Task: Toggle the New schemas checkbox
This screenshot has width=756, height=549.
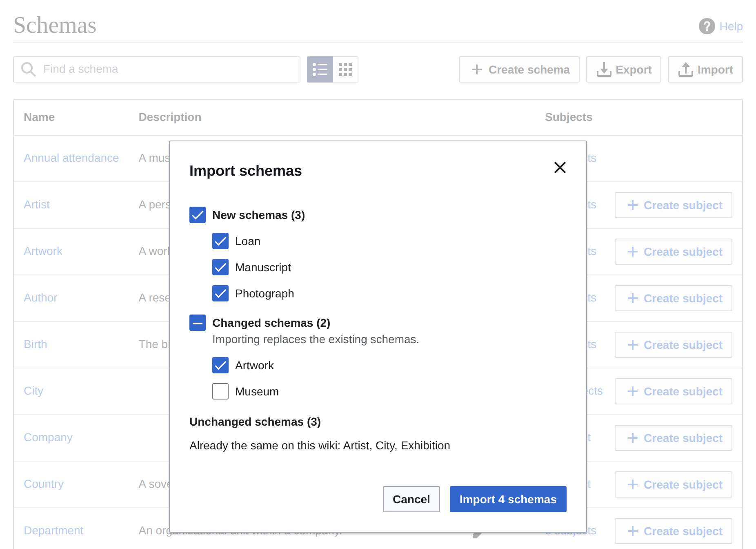Action: click(x=198, y=215)
